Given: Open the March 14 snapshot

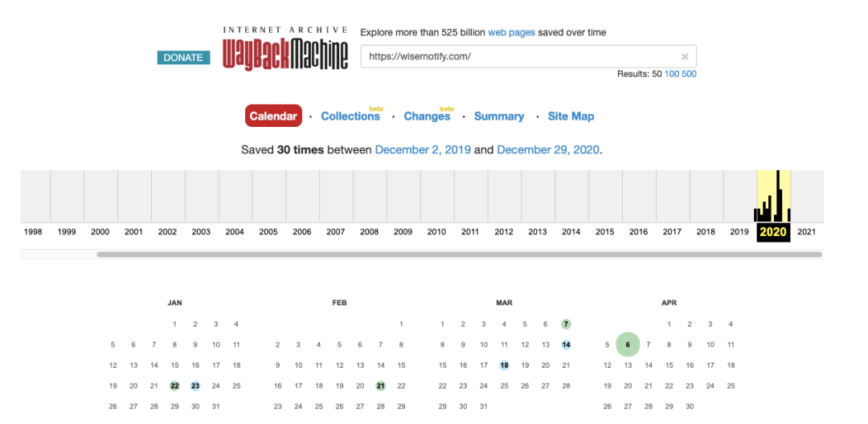Looking at the screenshot, I should 566,344.
